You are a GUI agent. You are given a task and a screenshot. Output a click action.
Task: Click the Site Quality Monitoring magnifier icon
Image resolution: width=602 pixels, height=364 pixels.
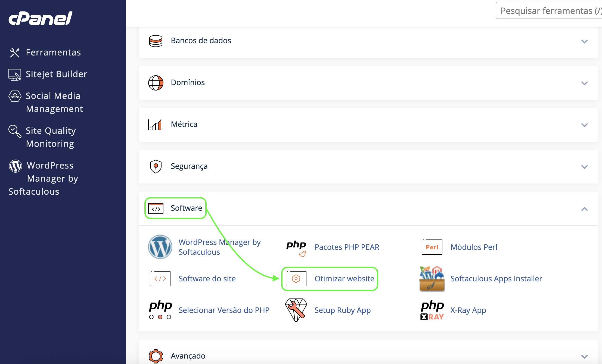(15, 131)
